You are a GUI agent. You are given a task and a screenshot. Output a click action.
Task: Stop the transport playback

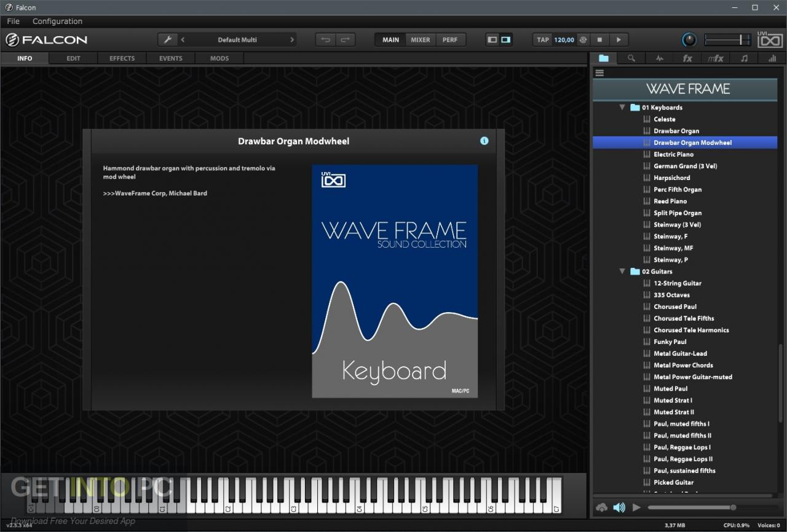599,40
